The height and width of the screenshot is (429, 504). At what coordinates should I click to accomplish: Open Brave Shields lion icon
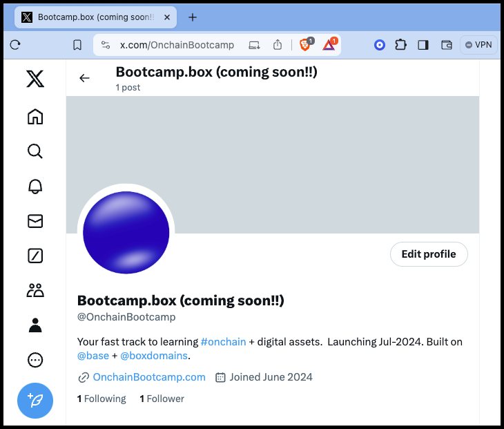306,45
